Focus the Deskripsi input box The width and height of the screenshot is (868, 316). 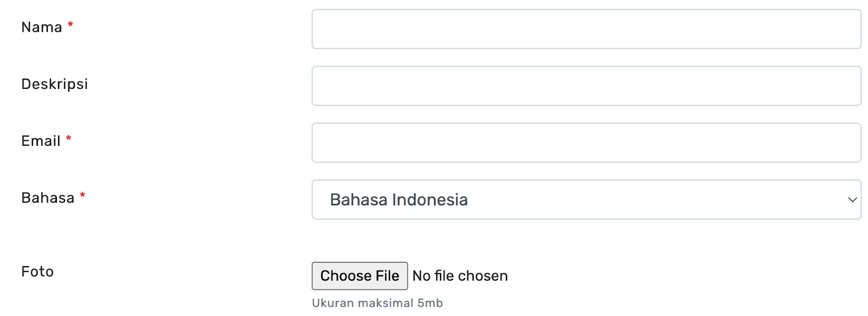586,86
